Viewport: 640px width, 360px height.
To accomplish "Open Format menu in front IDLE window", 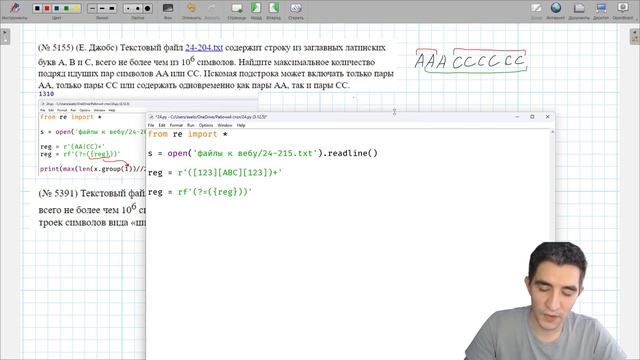I will click(x=176, y=125).
